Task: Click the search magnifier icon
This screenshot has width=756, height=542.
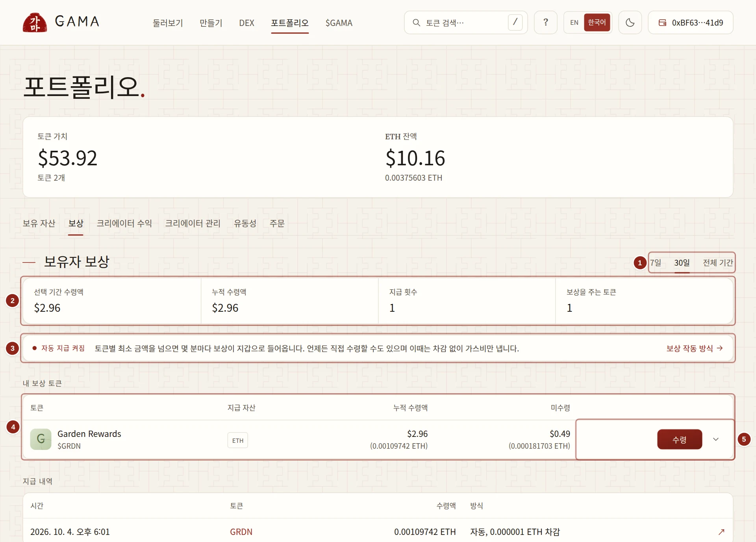Action: click(x=416, y=23)
